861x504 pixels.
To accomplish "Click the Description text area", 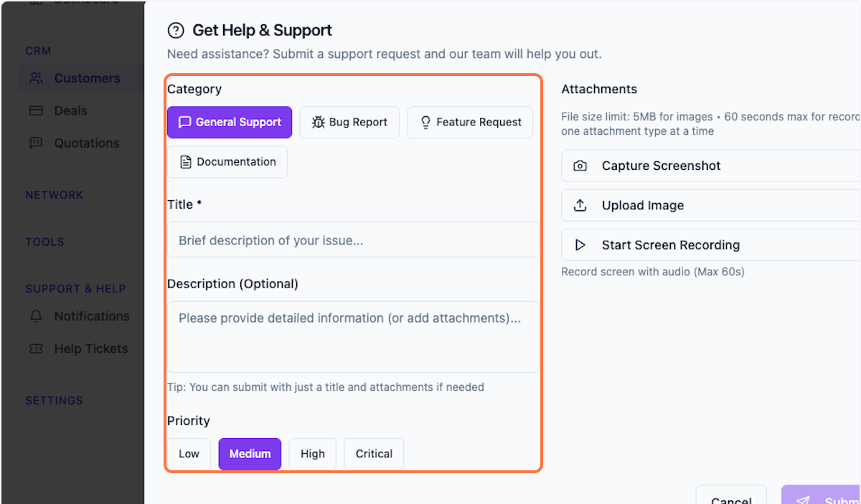I will click(353, 335).
